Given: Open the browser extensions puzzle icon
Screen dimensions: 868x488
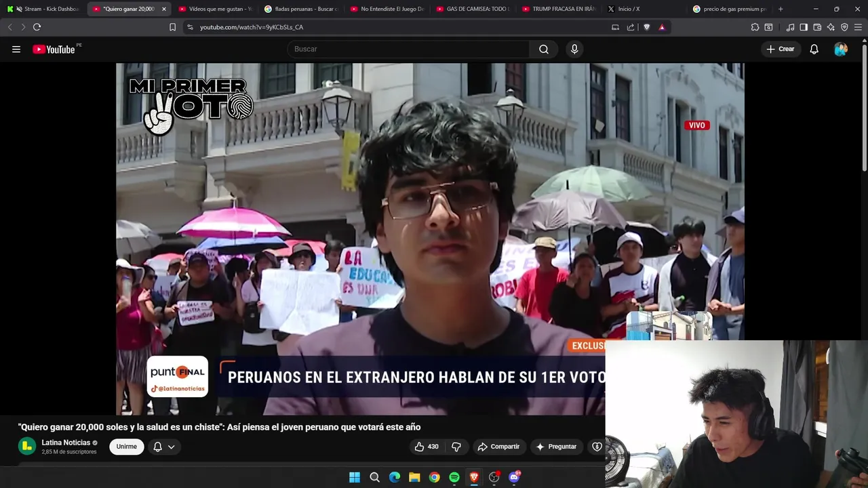Looking at the screenshot, I should [x=755, y=27].
